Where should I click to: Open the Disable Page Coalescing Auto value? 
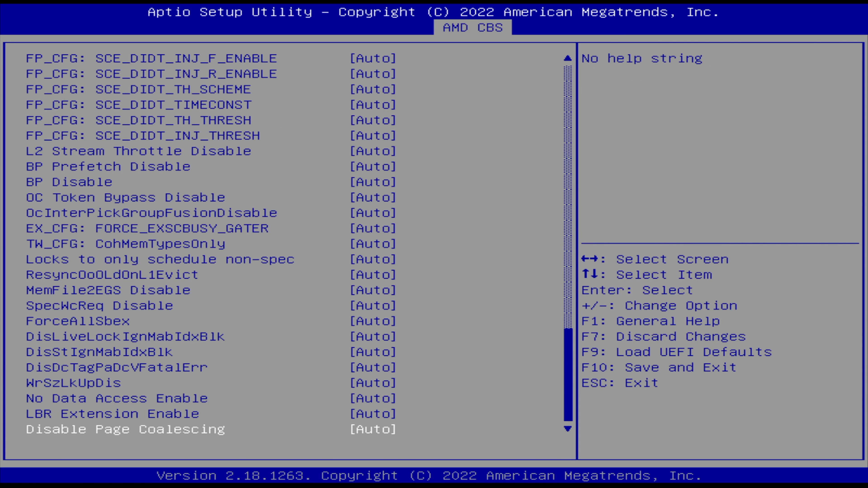coord(373,429)
